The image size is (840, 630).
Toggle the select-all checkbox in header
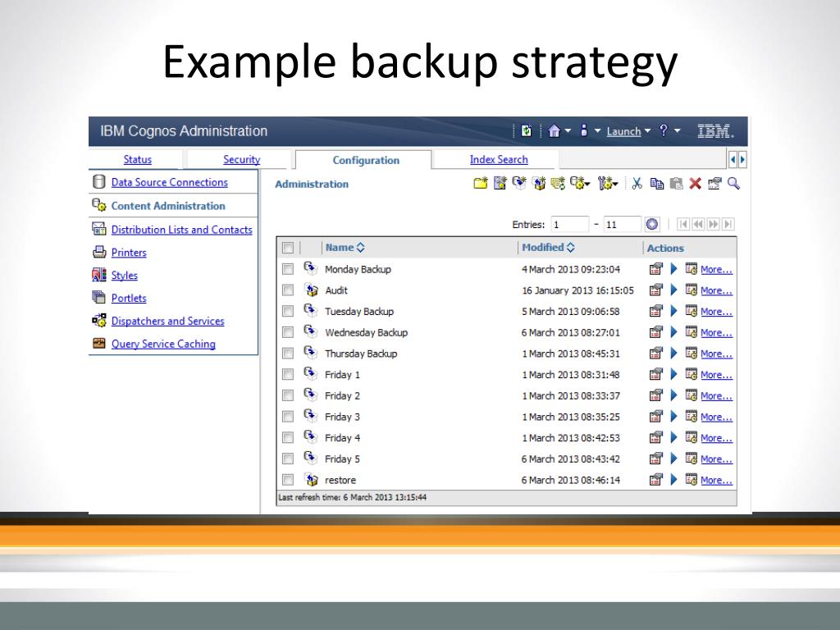288,248
